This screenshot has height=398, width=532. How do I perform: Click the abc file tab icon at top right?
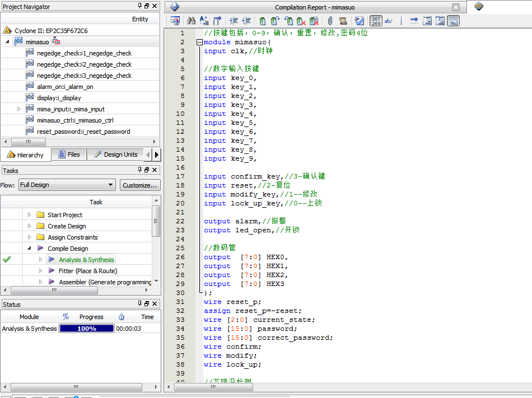pyautogui.click(x=479, y=6)
